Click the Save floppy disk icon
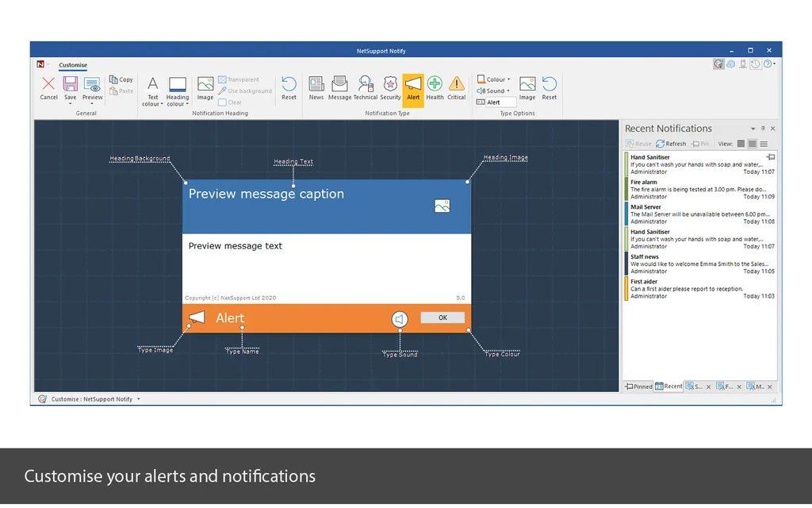Viewport: 812px width, 508px height. tap(70, 84)
